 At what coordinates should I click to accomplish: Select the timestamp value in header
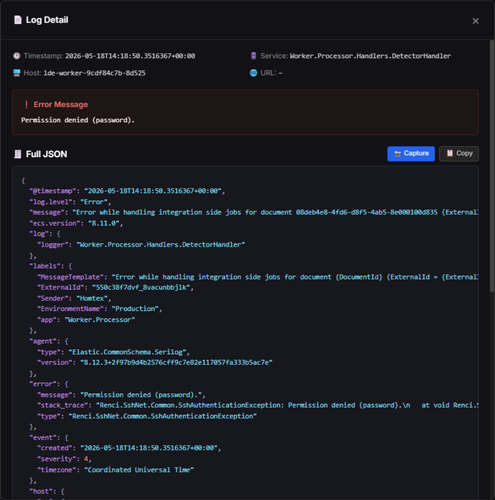coord(130,56)
